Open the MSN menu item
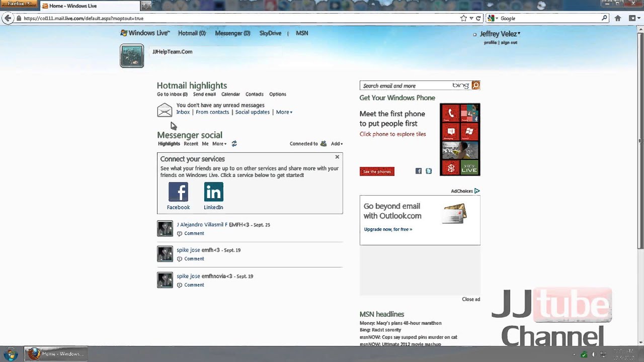 click(x=302, y=33)
